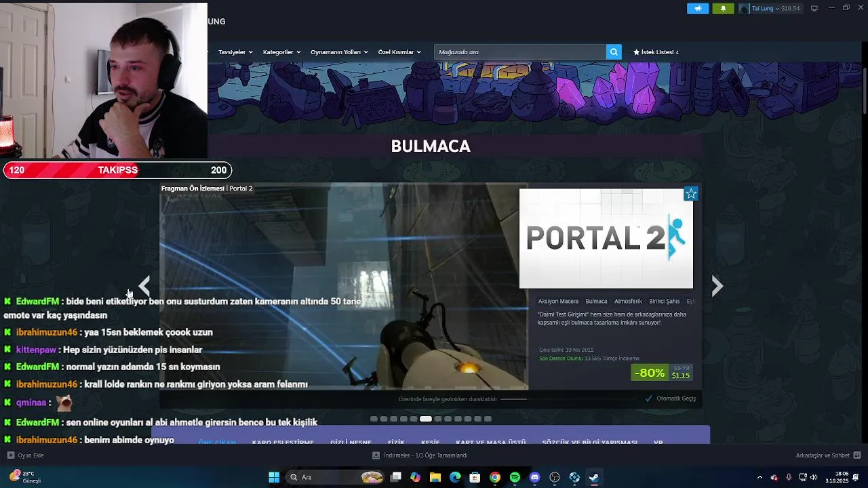The width and height of the screenshot is (868, 488).
Task: Click the Aksiyon Macera tag
Action: pos(558,302)
